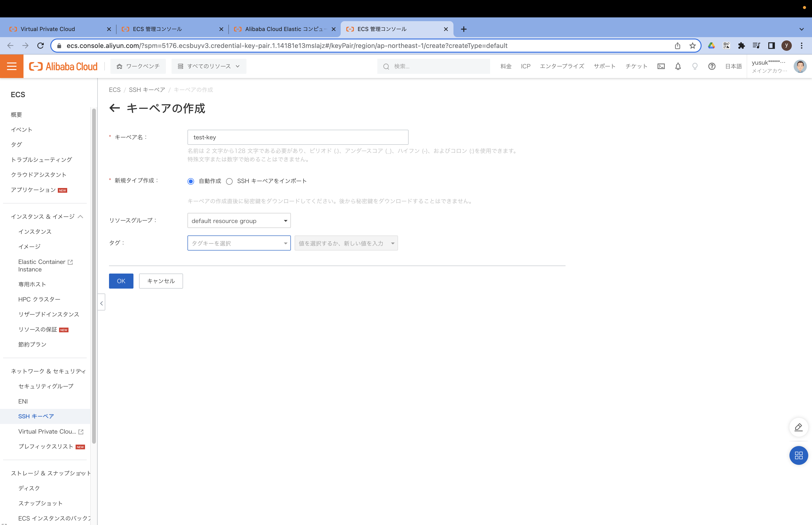Click the OK button
This screenshot has width=812, height=525.
point(121,281)
